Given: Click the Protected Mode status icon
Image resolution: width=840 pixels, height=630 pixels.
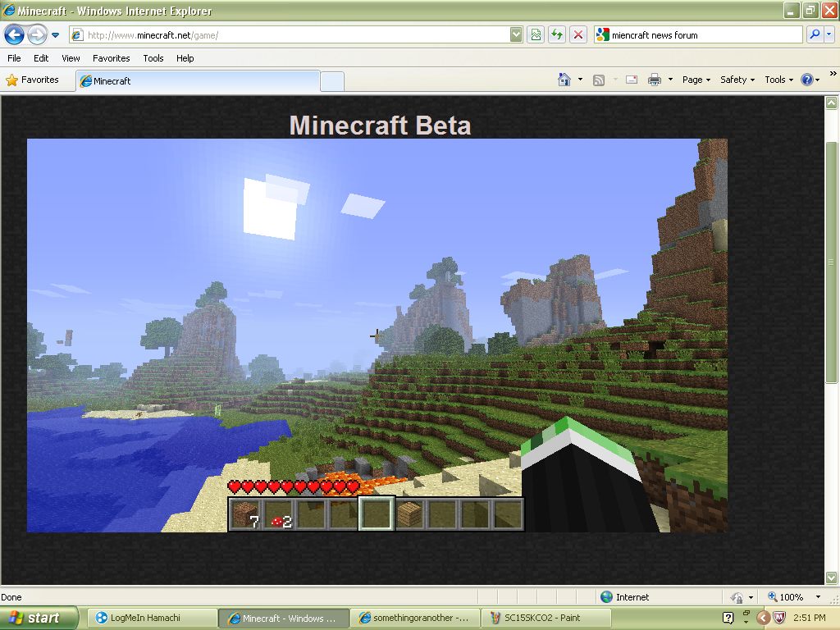Looking at the screenshot, I should coord(737,597).
